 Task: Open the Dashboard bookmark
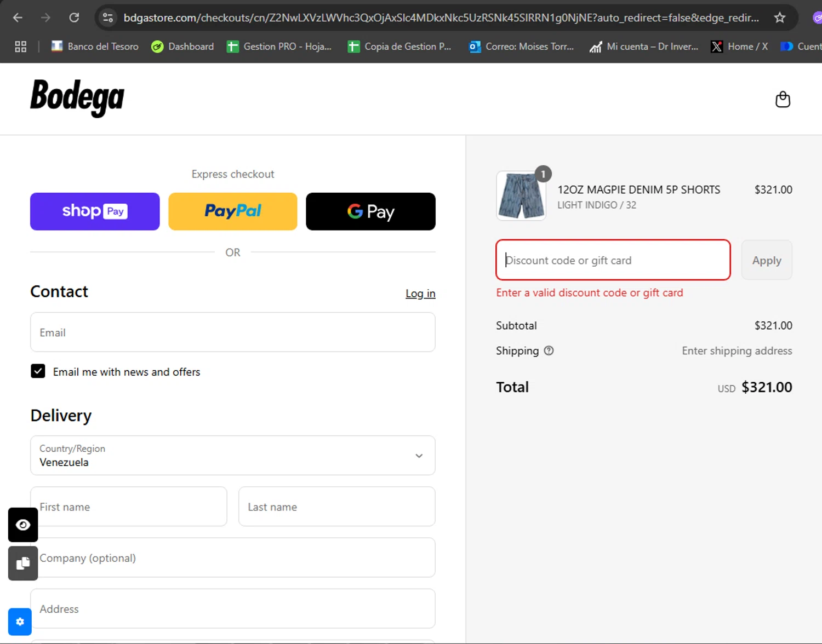pos(182,47)
